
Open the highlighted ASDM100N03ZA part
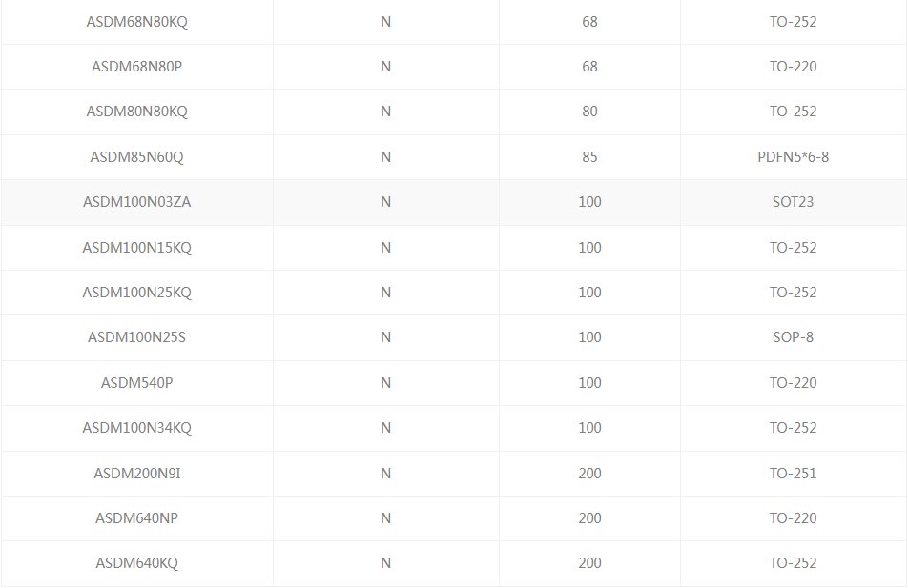tap(136, 202)
